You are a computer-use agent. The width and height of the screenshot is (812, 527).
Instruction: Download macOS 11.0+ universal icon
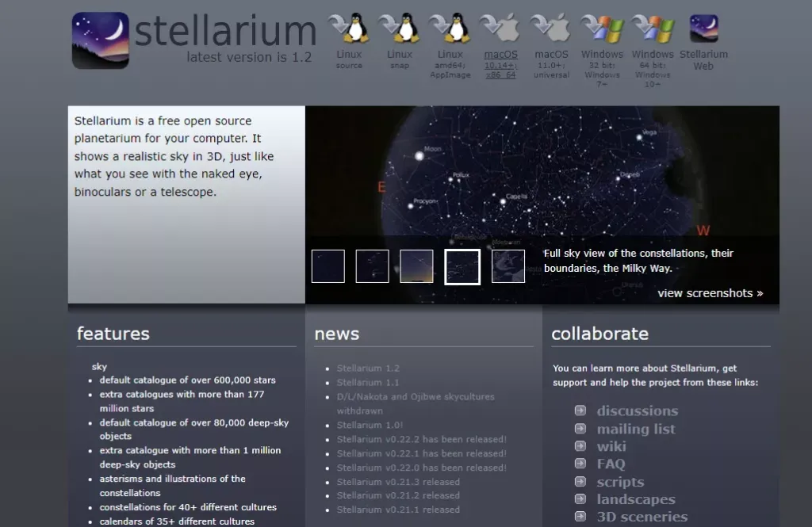[x=551, y=28]
